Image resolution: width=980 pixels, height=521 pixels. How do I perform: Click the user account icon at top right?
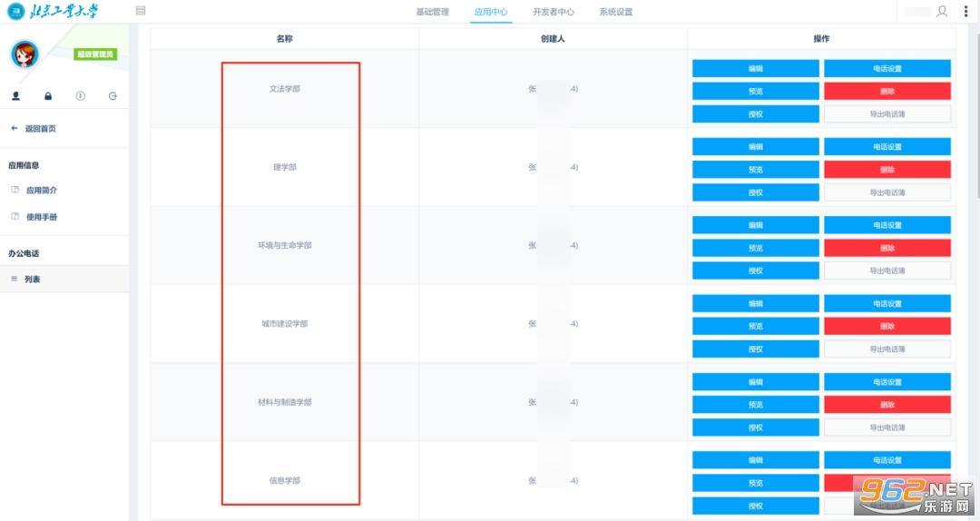click(x=942, y=12)
